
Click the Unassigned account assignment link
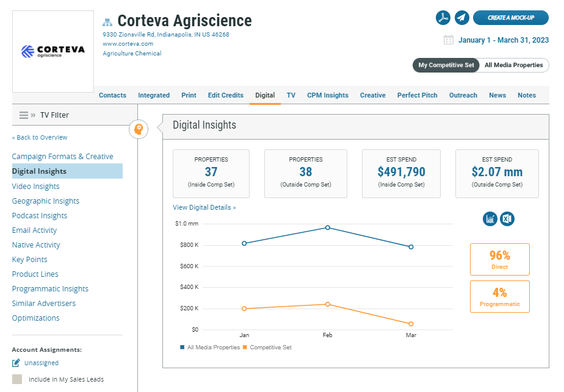pos(42,363)
